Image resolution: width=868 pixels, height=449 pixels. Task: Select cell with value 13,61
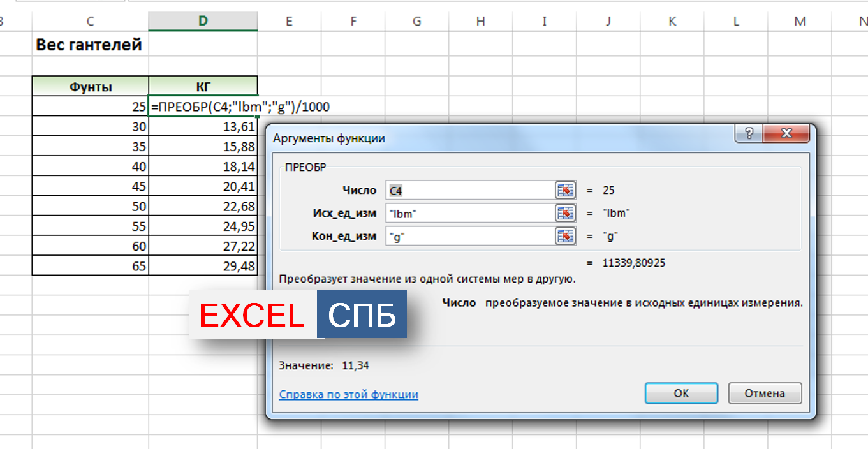click(203, 127)
